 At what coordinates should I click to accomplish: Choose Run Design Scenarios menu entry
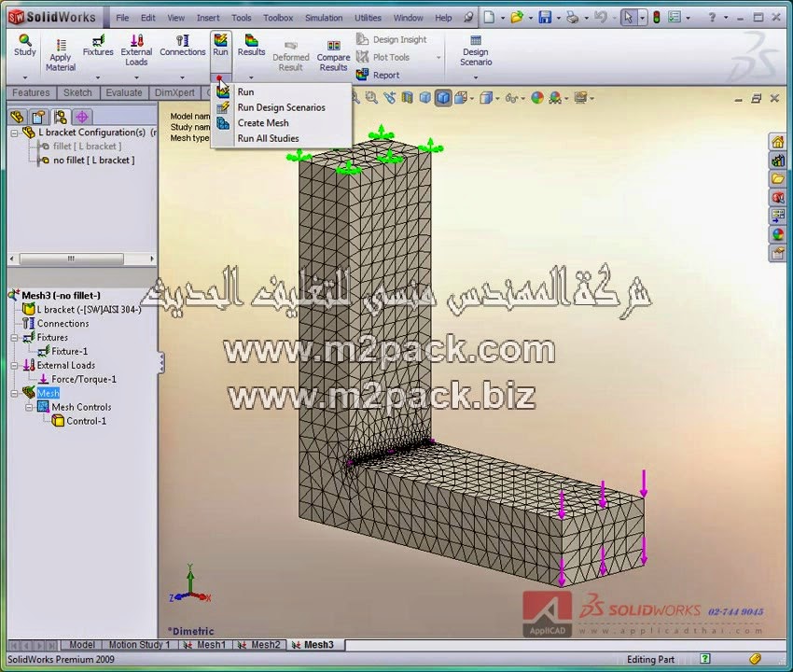[282, 107]
